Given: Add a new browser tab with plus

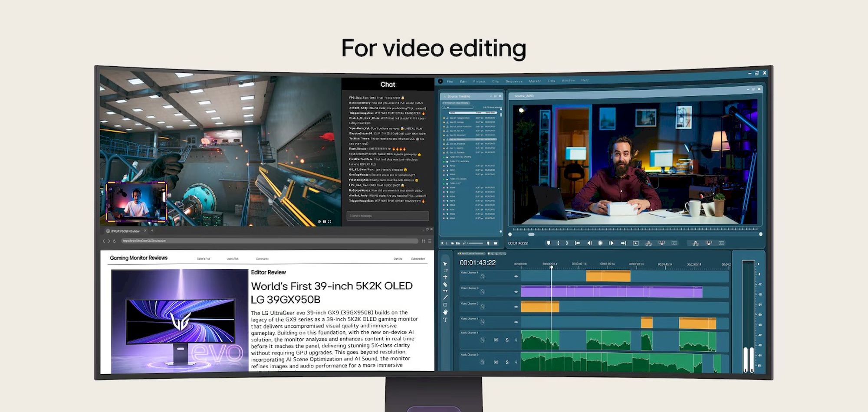Looking at the screenshot, I should pyautogui.click(x=152, y=231).
